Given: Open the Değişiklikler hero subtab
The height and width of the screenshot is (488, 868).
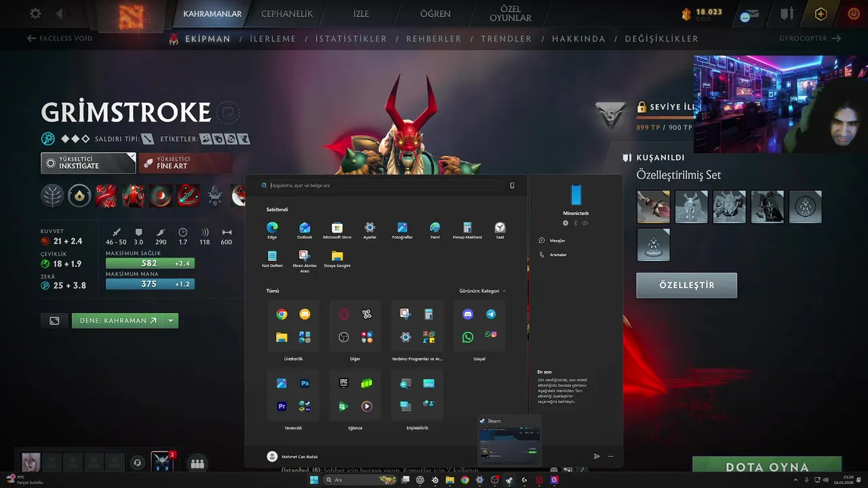Looking at the screenshot, I should click(x=662, y=39).
